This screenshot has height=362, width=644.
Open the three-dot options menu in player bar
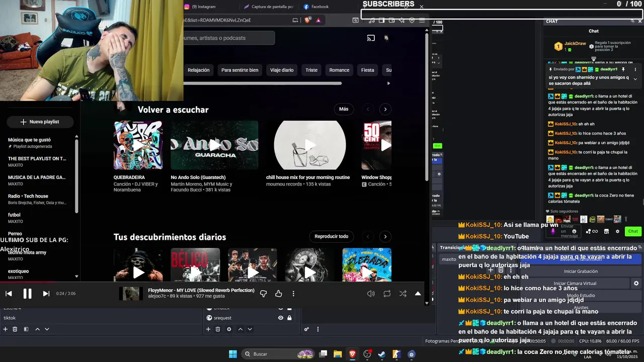click(293, 294)
